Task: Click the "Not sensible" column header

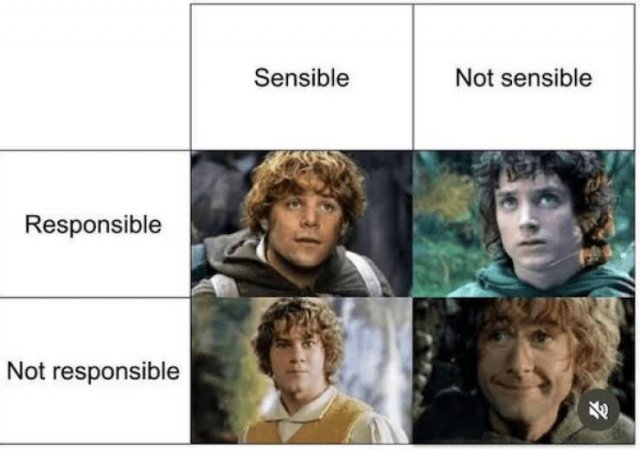Action: pyautogui.click(x=523, y=78)
